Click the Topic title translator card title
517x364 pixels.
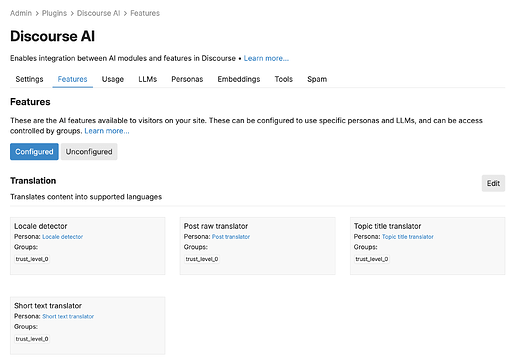pos(387,226)
